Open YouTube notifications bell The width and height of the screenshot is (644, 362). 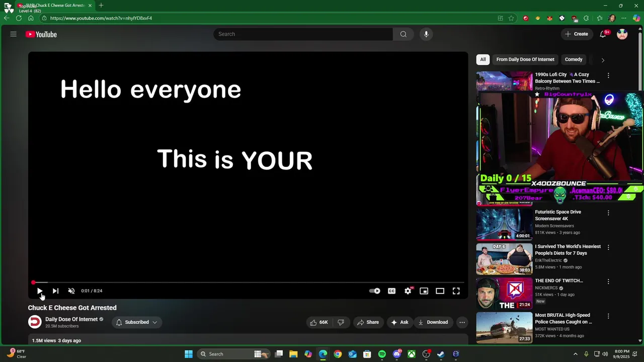[x=603, y=34]
